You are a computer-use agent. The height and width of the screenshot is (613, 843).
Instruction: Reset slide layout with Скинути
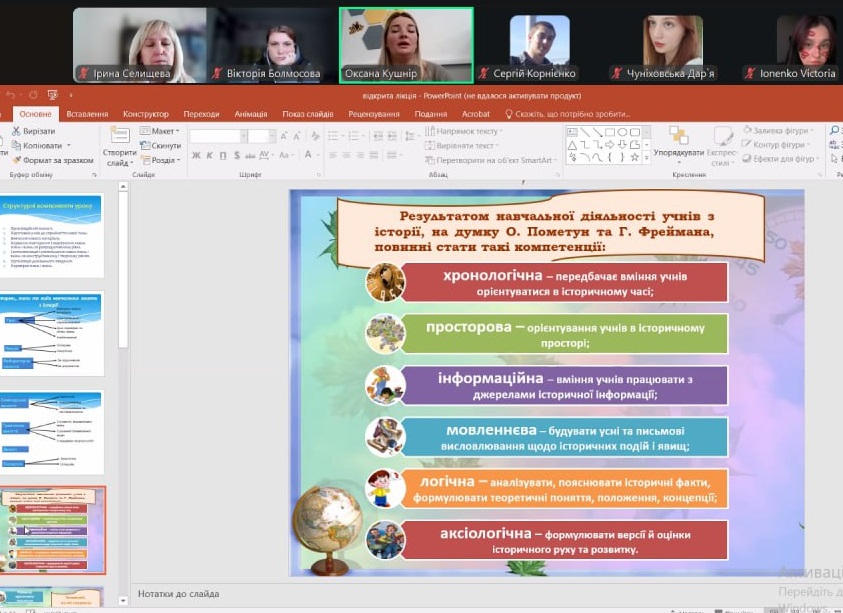tap(160, 145)
